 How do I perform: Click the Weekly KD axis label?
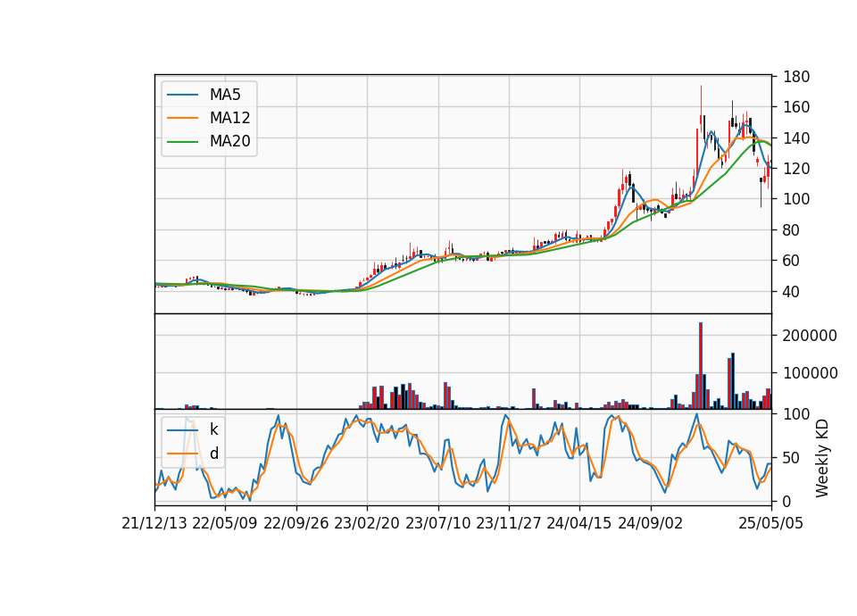[x=822, y=458]
